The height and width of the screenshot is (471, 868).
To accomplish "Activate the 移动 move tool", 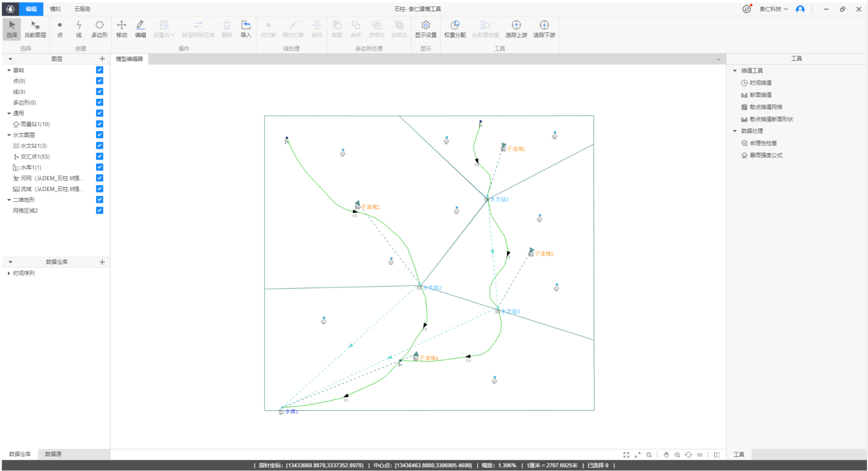I will pos(121,29).
